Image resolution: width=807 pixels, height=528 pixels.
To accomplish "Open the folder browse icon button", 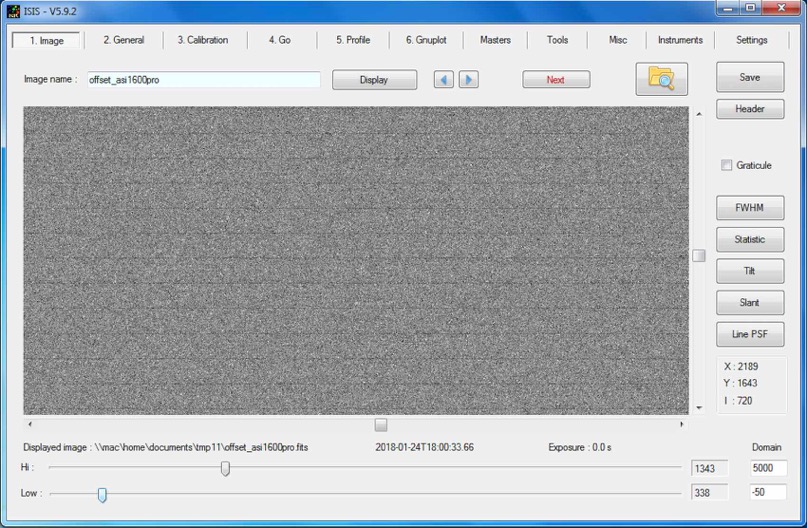I will pos(661,79).
